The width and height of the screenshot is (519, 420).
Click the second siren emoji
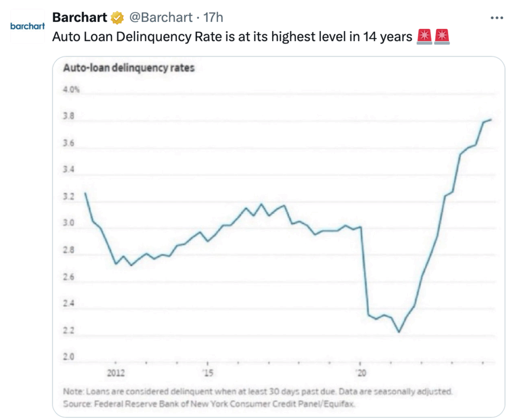point(442,37)
